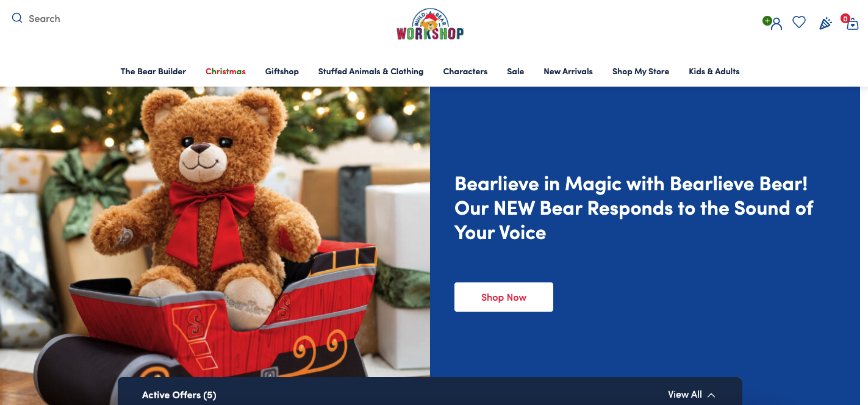Click the search magnifying glass icon
This screenshot has width=868, height=405.
tap(17, 18)
